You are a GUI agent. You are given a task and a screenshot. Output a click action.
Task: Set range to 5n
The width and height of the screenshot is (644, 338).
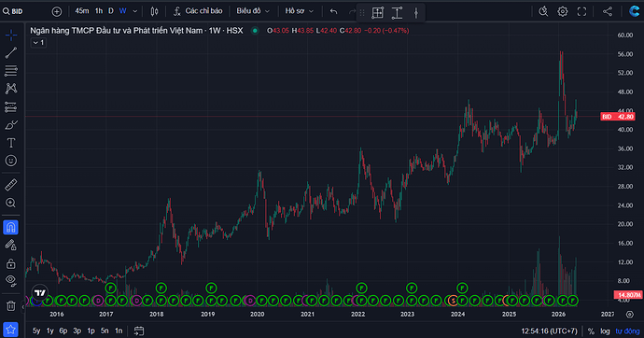(105, 331)
